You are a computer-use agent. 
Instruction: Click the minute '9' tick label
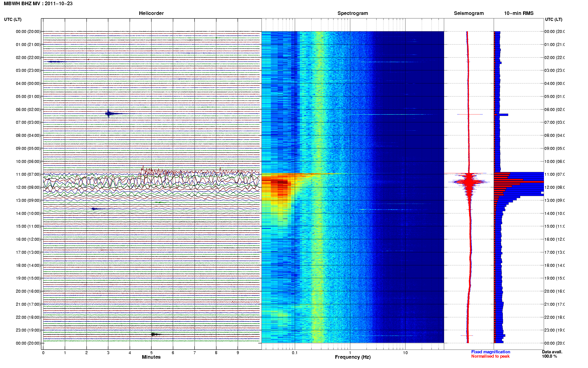coord(238,353)
